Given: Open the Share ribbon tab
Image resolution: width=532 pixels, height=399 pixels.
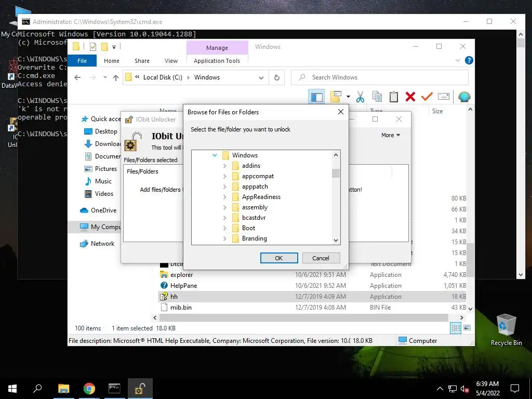Looking at the screenshot, I should click(142, 61).
